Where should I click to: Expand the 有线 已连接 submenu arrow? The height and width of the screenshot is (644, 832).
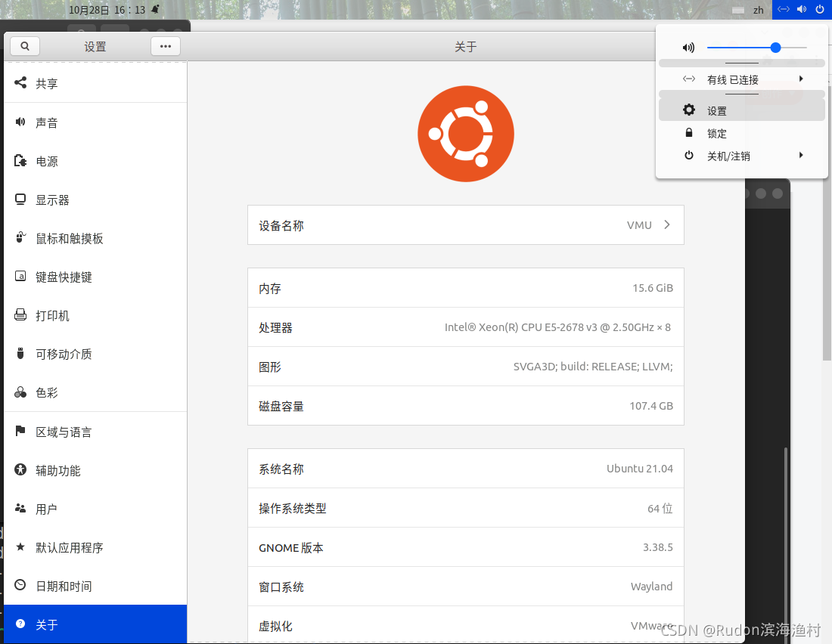[x=801, y=79]
